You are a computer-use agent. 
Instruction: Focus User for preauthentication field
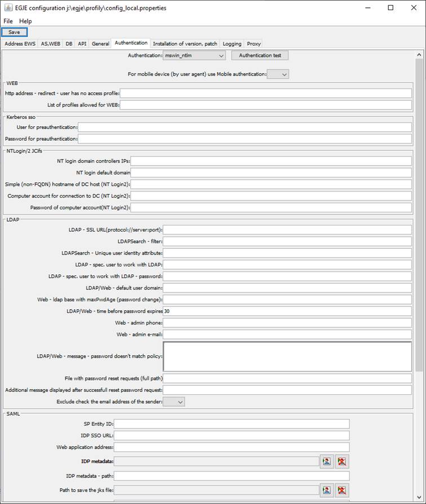(x=245, y=127)
